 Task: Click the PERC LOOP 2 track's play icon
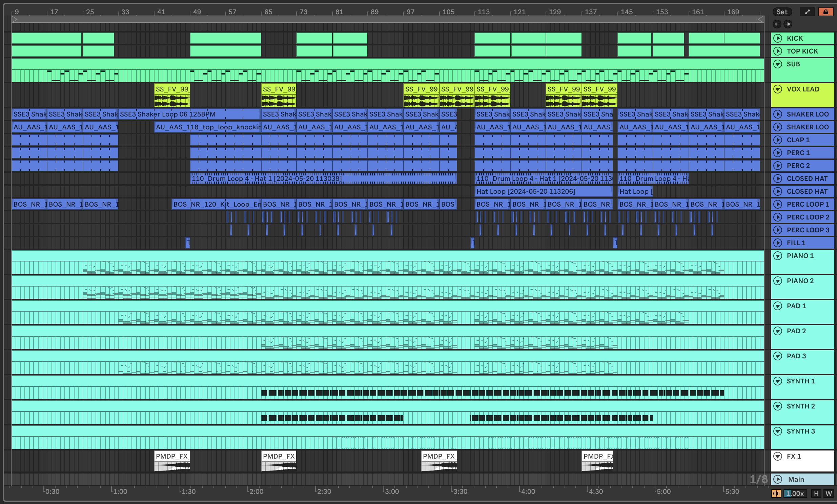[x=778, y=217]
